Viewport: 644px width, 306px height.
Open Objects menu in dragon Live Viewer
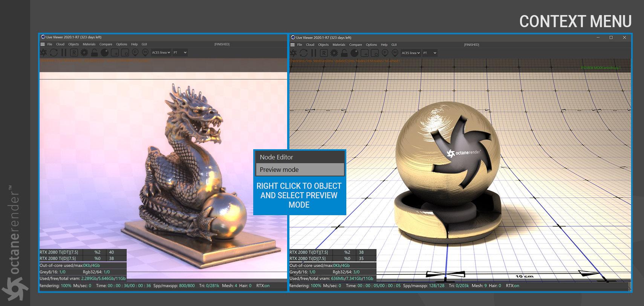point(73,44)
